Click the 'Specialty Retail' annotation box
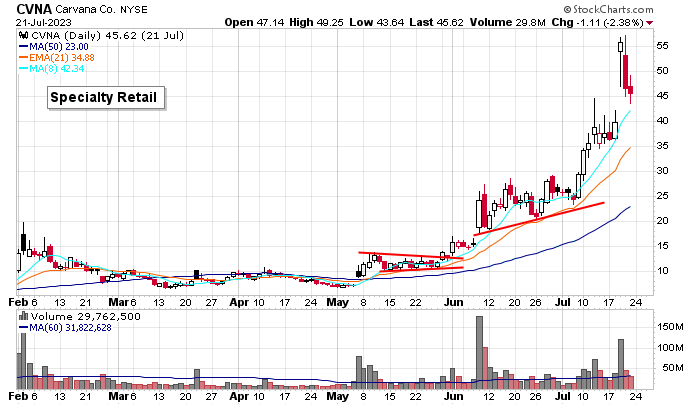 tap(106, 98)
